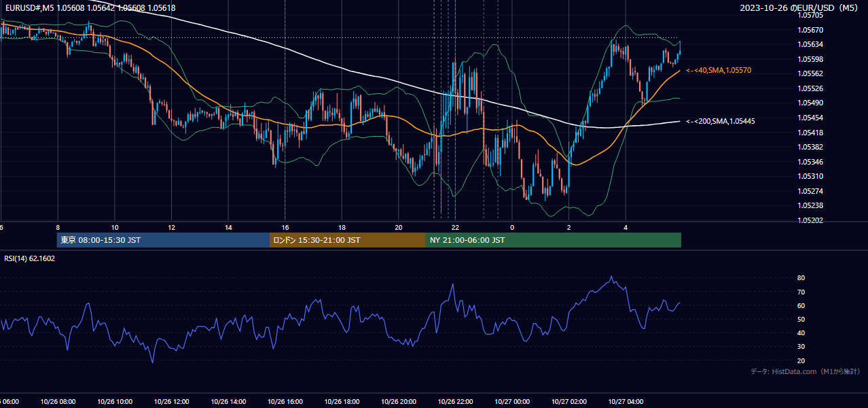Select the ロンドン 15:30-21:00 JST session bar
The height and width of the screenshot is (408, 868).
pos(348,240)
